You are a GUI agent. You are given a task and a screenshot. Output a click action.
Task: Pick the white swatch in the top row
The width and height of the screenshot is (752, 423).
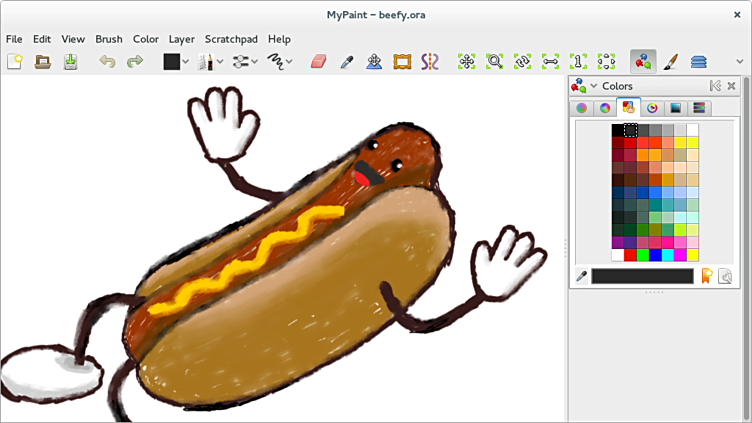click(x=692, y=130)
